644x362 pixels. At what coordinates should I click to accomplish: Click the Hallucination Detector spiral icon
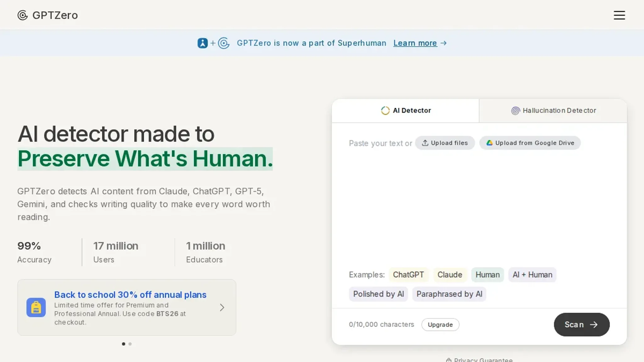(515, 111)
